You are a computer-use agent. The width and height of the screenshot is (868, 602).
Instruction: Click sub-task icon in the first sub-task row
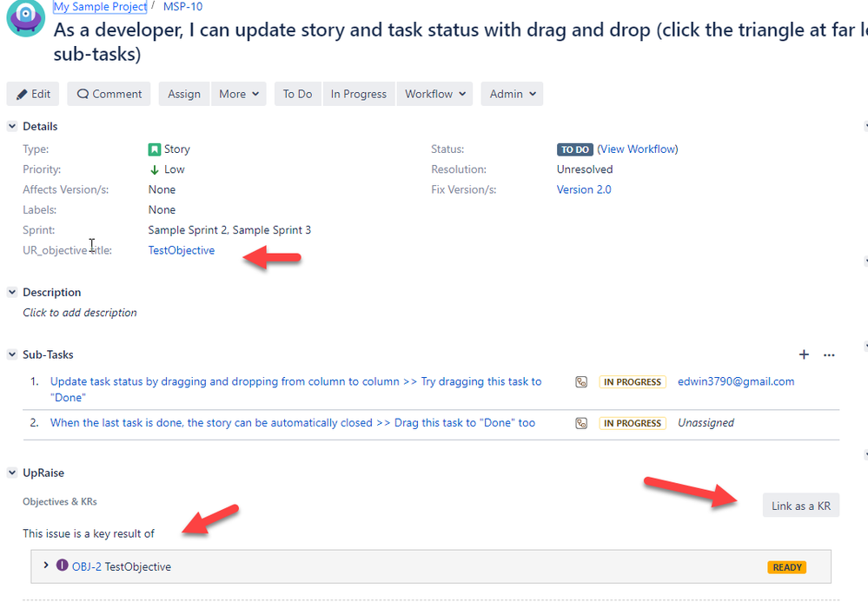pyautogui.click(x=581, y=381)
